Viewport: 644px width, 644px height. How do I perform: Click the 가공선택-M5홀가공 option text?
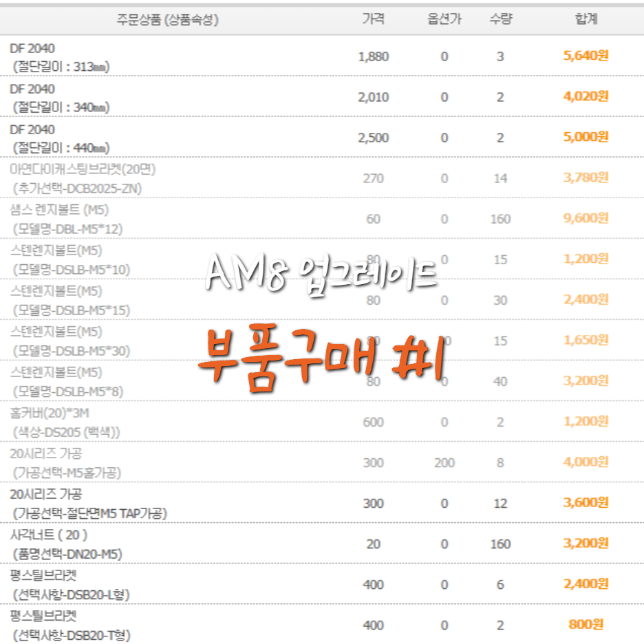click(x=67, y=473)
